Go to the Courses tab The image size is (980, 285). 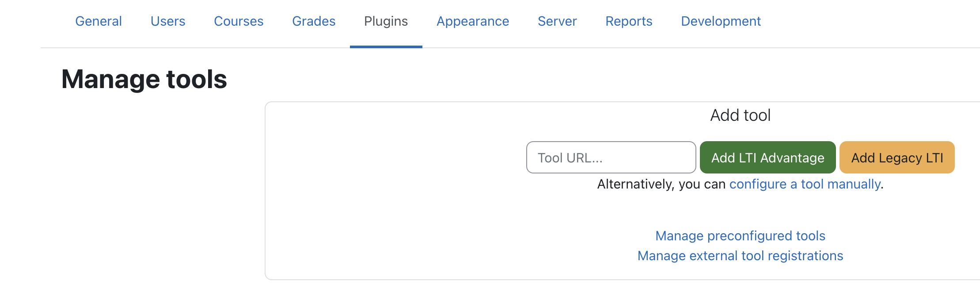pyautogui.click(x=239, y=21)
